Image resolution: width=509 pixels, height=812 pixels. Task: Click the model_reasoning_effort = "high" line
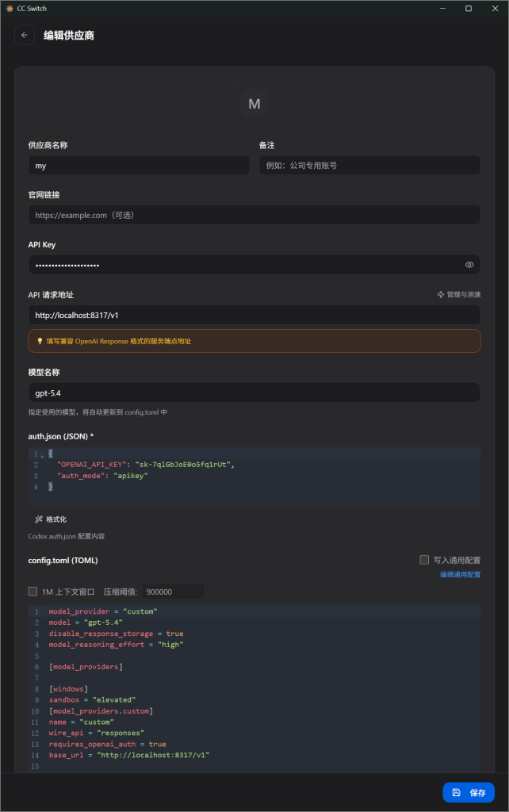coord(116,644)
